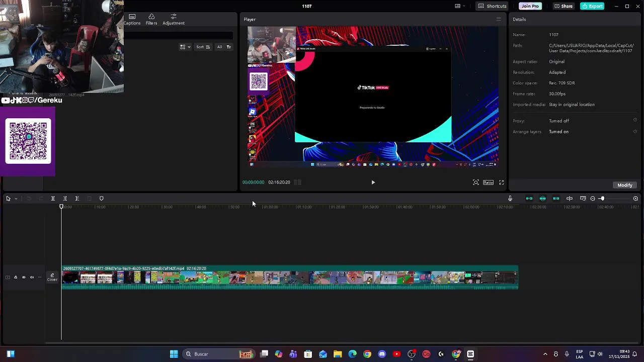
Task: Open the media filter funnel dropdown
Action: (x=228, y=47)
